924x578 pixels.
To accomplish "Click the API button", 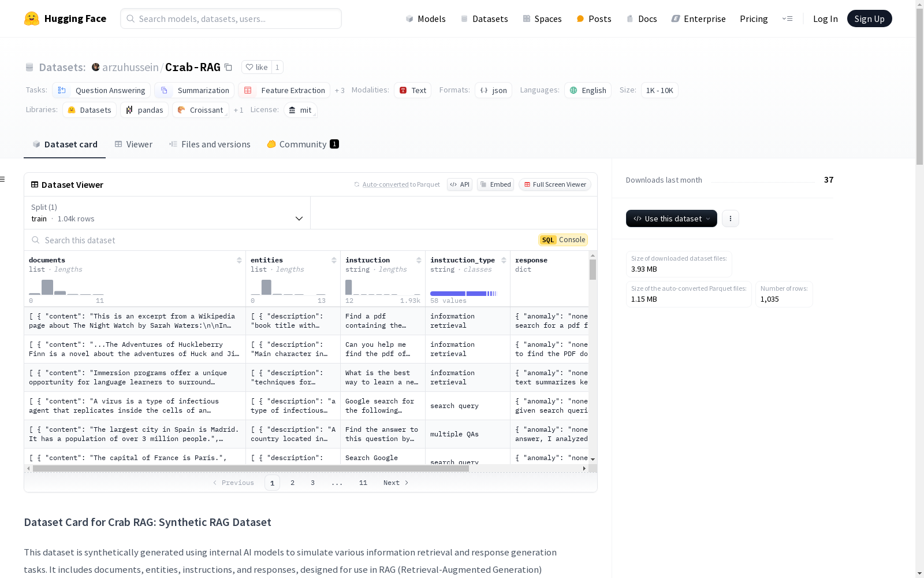I will (460, 184).
